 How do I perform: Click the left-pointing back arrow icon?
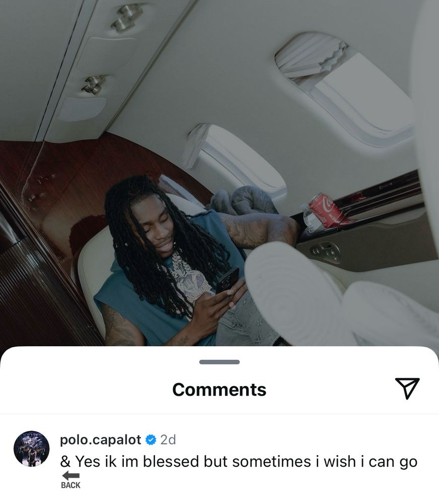70,476
